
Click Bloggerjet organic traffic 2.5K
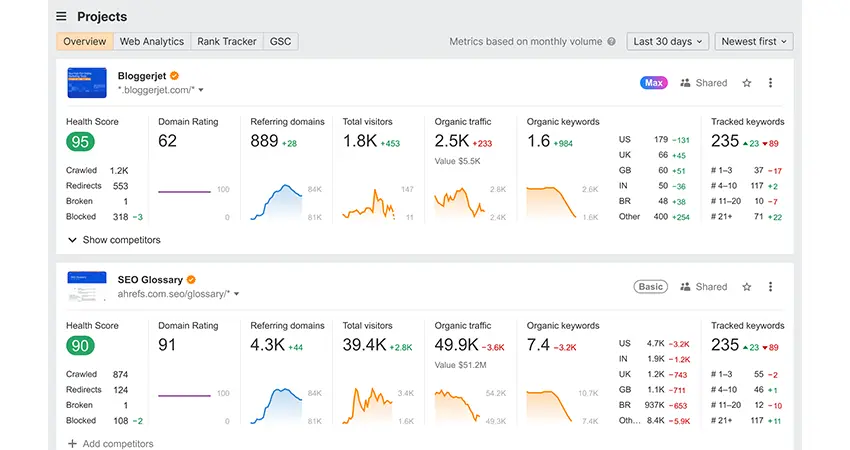pyautogui.click(x=452, y=141)
